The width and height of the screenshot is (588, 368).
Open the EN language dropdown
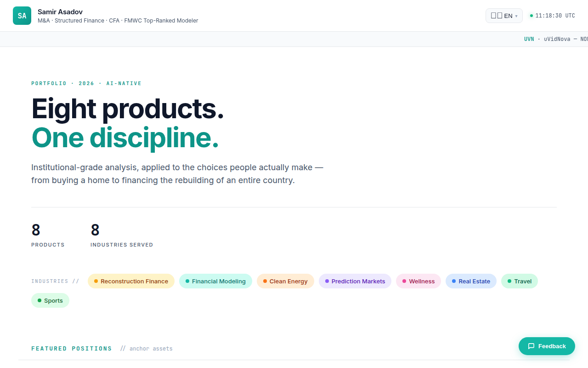[504, 16]
